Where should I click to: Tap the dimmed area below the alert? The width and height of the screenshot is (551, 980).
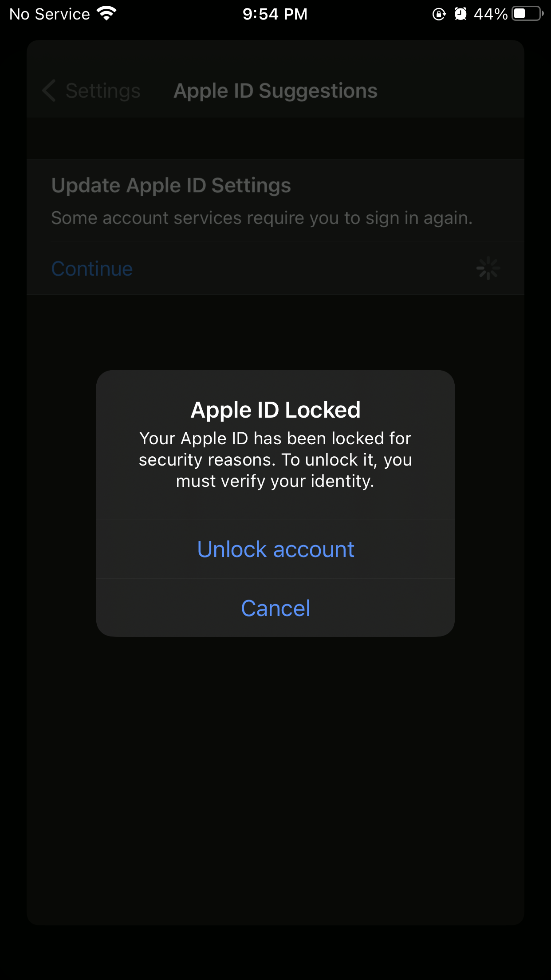pyautogui.click(x=275, y=777)
